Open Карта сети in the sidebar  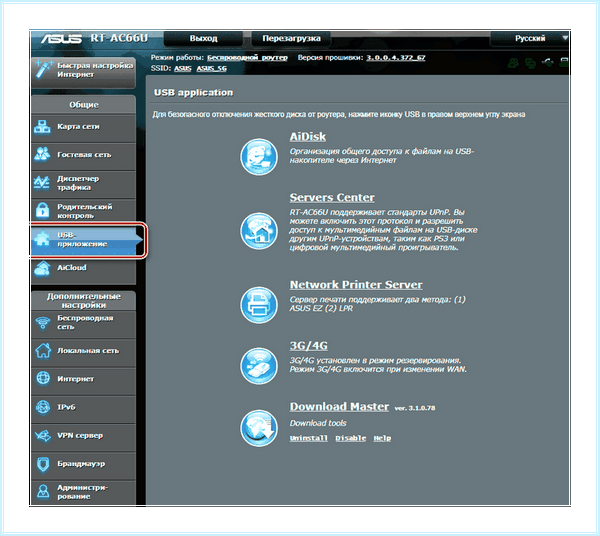(x=83, y=128)
